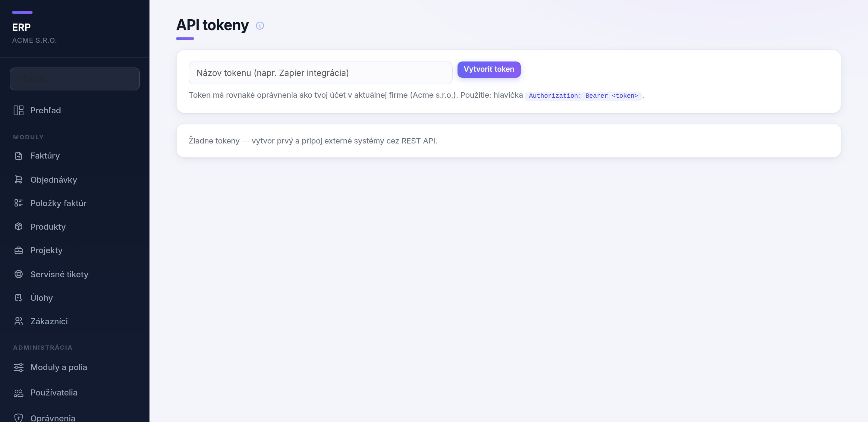The image size is (868, 422).
Task: Click the Servisné tikety lifebuoy icon
Action: coord(18,274)
